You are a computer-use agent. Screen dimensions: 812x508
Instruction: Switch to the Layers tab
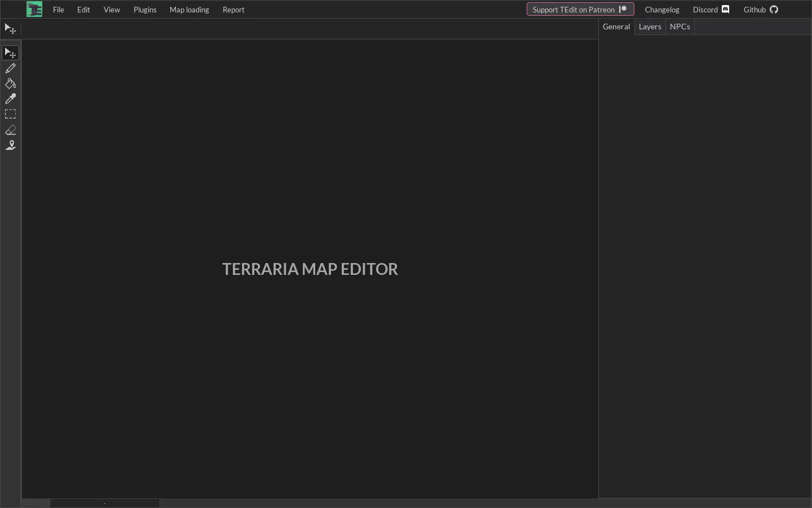[650, 27]
